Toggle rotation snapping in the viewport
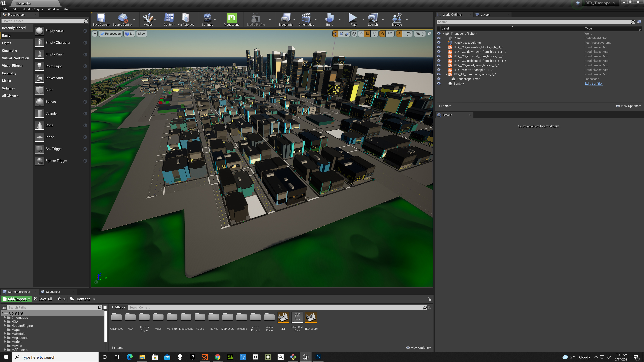This screenshot has height=362, width=644. pos(382,34)
